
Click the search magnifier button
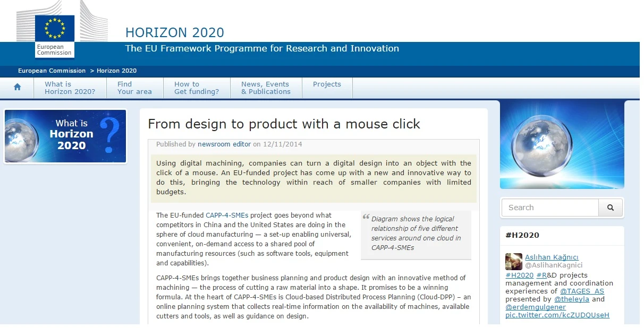611,208
